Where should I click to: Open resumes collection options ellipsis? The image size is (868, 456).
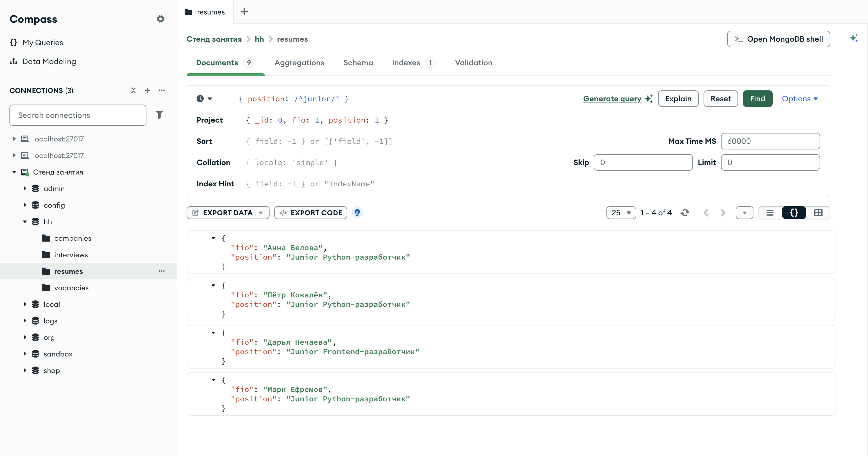[x=162, y=271]
